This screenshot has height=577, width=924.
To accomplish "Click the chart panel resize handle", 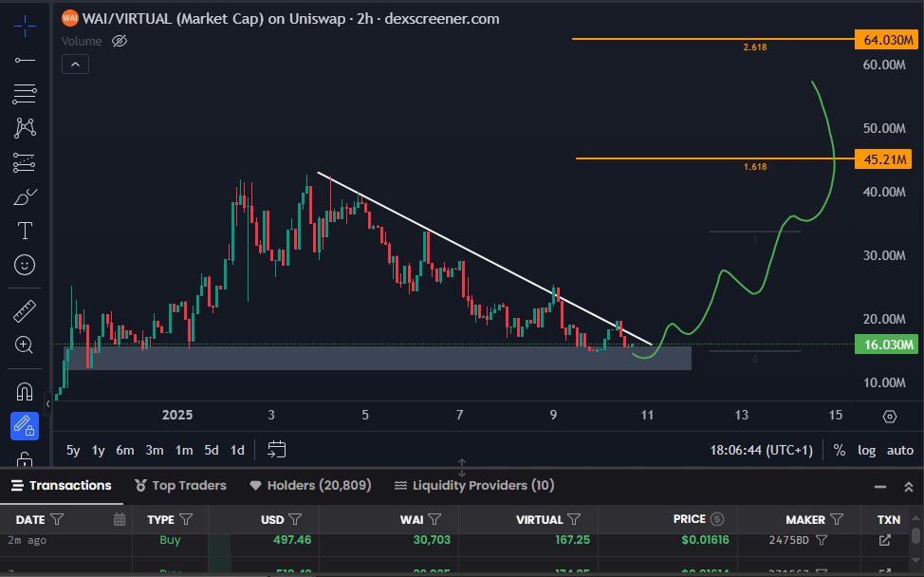I will tap(462, 469).
